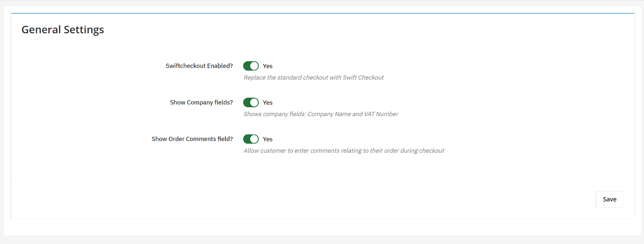
Task: Click 'Yes' beside Show Order Comments toggle
Action: [268, 139]
